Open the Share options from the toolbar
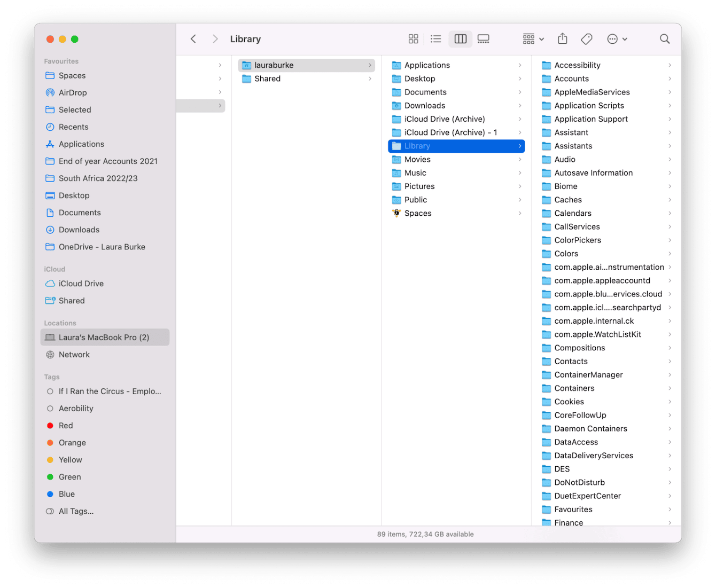This screenshot has height=588, width=716. (562, 38)
